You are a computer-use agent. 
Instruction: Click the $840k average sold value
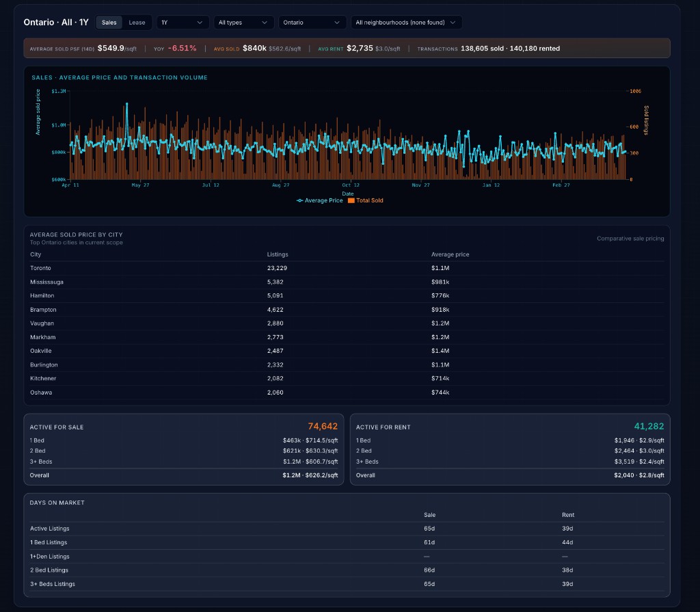[x=254, y=49]
